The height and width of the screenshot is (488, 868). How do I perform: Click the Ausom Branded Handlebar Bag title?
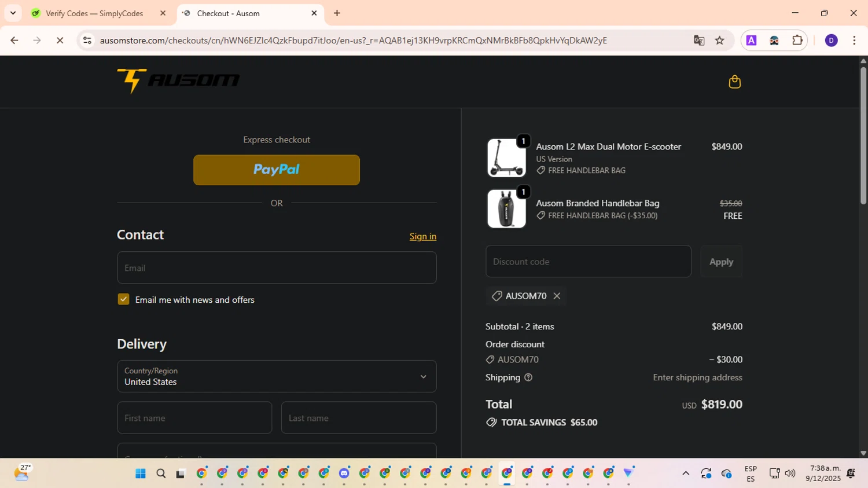(598, 203)
